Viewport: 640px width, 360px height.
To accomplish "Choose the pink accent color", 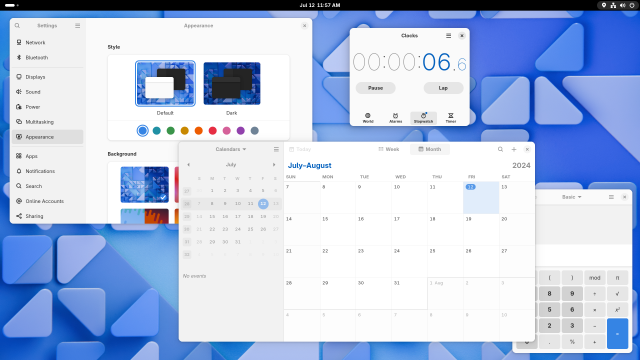I will click(x=227, y=131).
